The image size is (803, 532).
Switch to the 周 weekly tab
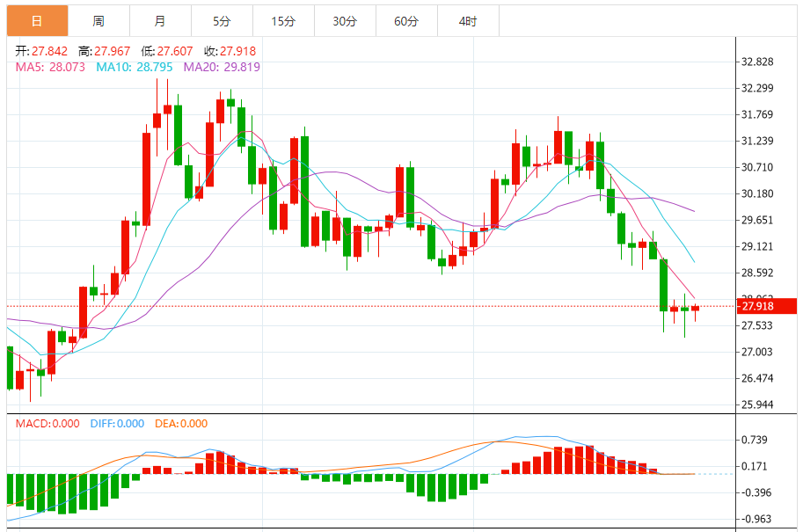(x=99, y=21)
